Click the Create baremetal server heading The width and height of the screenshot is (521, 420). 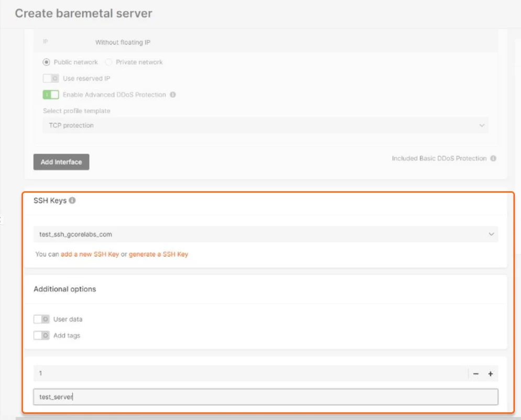pyautogui.click(x=84, y=13)
